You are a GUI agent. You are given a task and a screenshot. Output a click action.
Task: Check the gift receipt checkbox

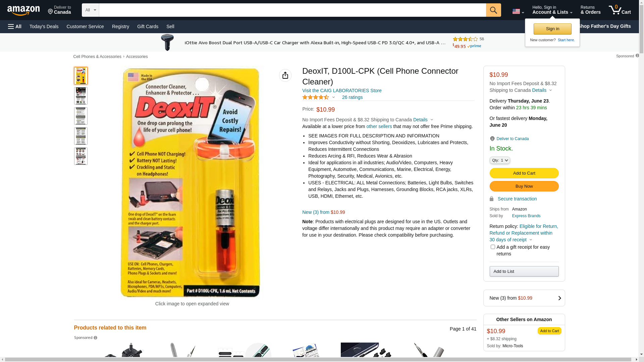493,247
